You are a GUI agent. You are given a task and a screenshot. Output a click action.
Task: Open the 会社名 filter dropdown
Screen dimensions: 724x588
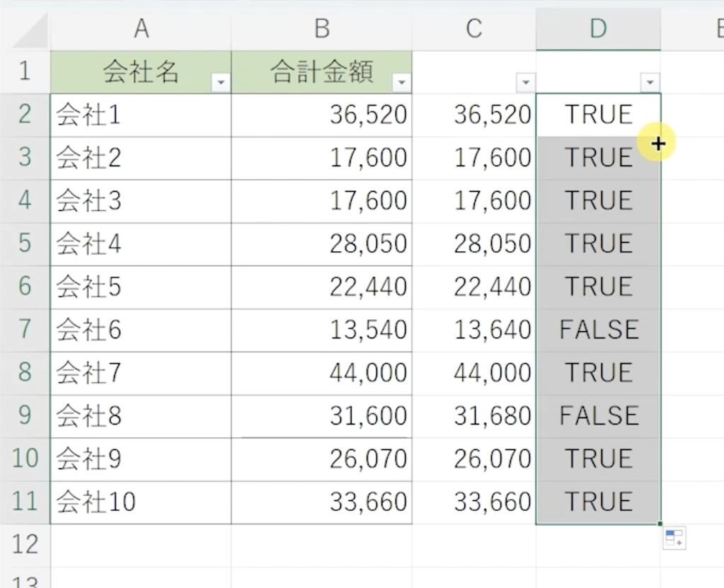click(x=221, y=83)
